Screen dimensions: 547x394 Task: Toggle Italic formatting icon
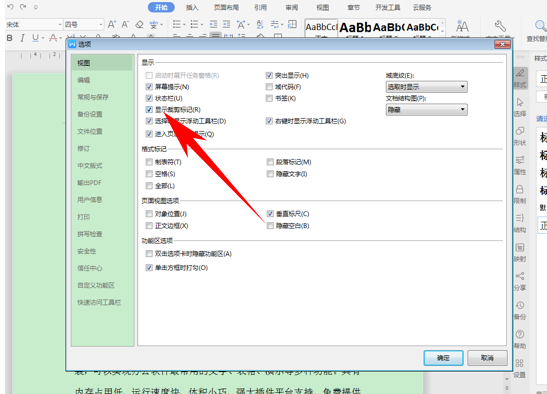tap(22, 38)
